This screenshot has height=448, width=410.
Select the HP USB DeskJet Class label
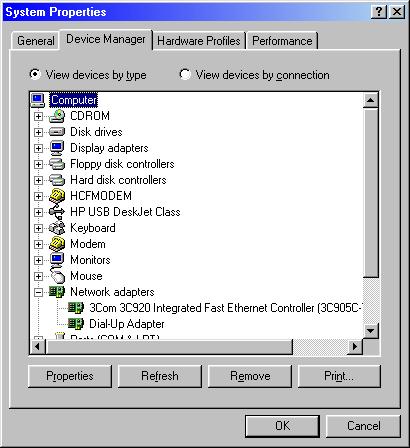coord(125,212)
